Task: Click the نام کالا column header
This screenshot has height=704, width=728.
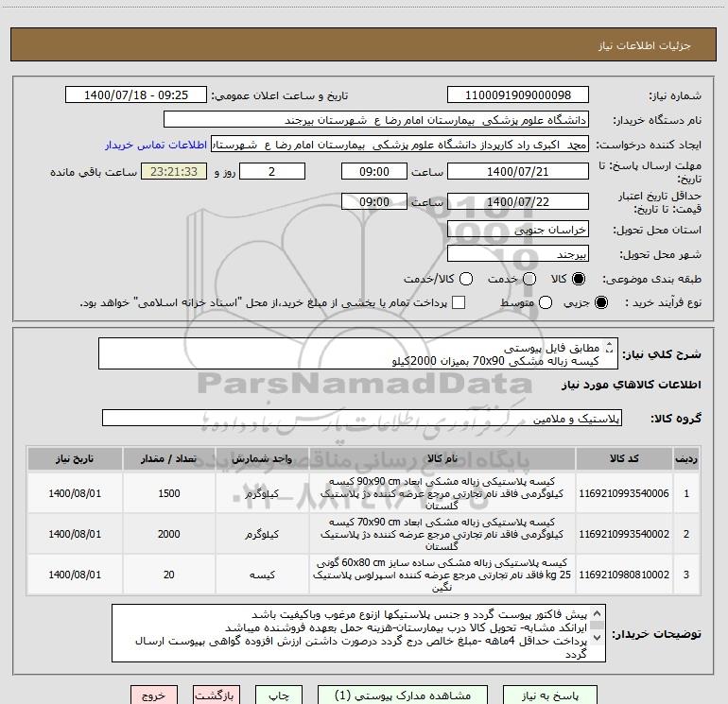Action: click(x=442, y=458)
